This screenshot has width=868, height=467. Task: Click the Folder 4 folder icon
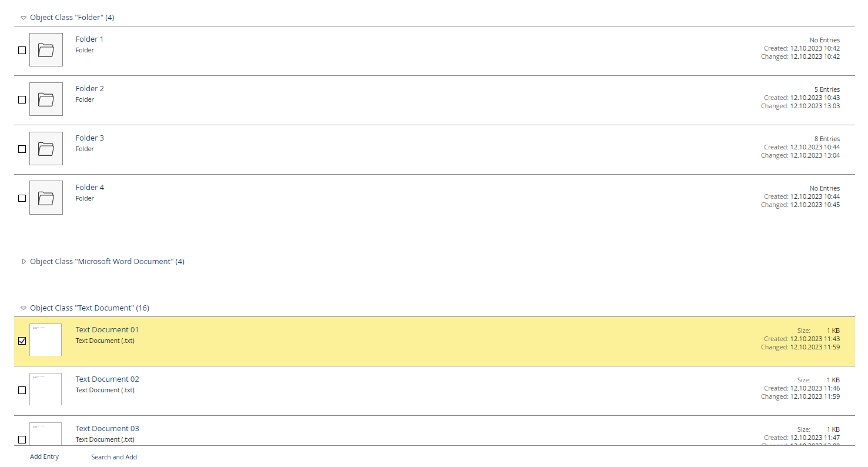pyautogui.click(x=46, y=198)
